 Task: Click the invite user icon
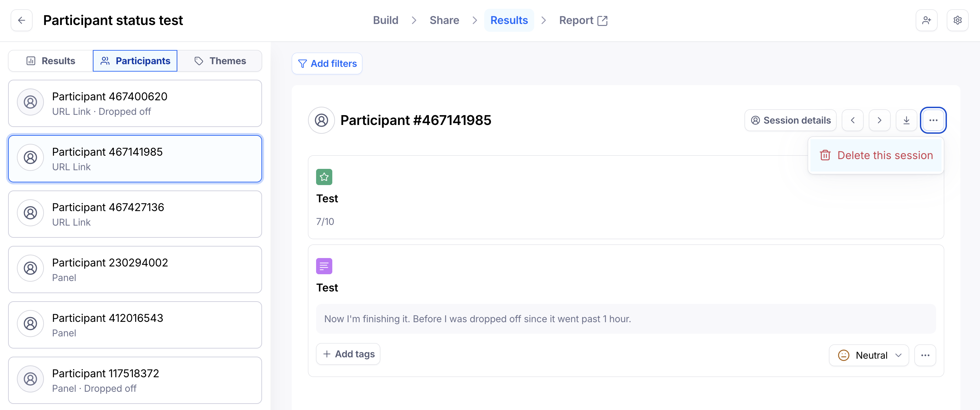[926, 20]
